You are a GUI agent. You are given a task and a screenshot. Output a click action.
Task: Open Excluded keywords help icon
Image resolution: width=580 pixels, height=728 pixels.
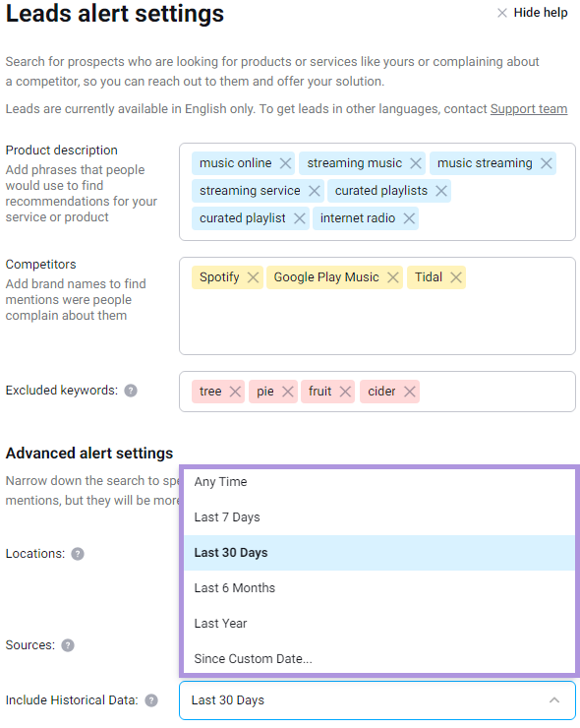pyautogui.click(x=131, y=391)
